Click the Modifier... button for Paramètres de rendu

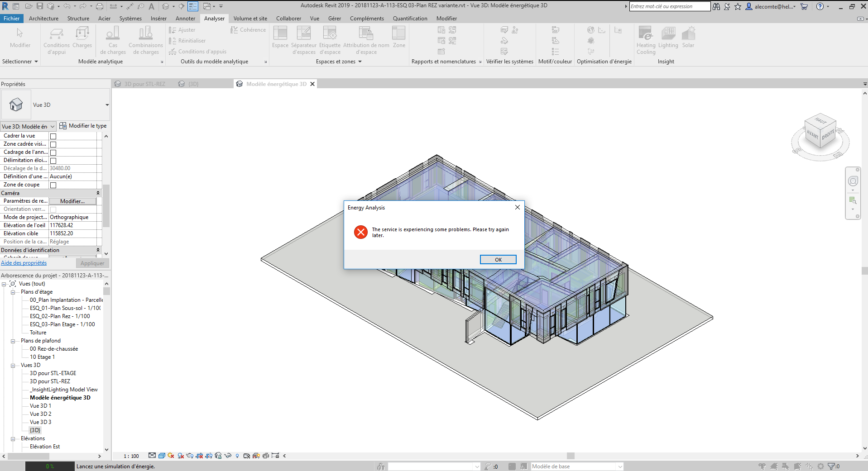tap(72, 201)
